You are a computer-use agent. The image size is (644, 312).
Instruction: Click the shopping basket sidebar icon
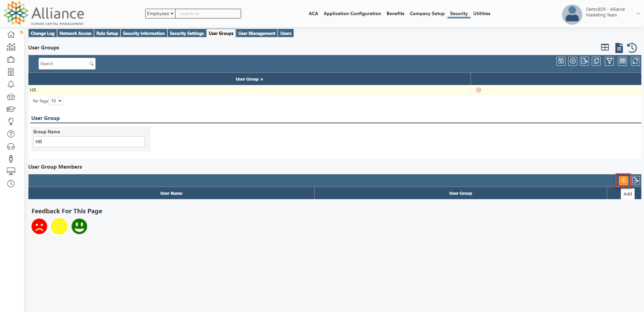pos(11,97)
